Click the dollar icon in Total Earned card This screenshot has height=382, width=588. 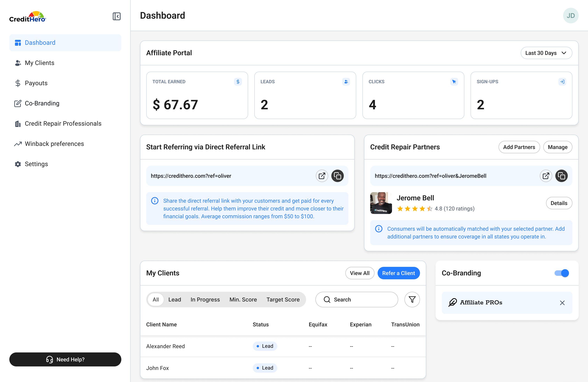point(238,81)
